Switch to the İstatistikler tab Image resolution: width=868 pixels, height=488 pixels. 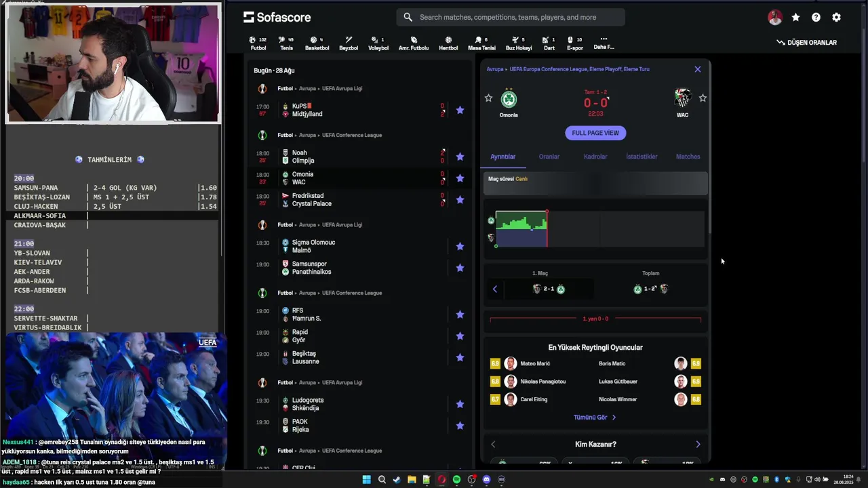click(642, 157)
